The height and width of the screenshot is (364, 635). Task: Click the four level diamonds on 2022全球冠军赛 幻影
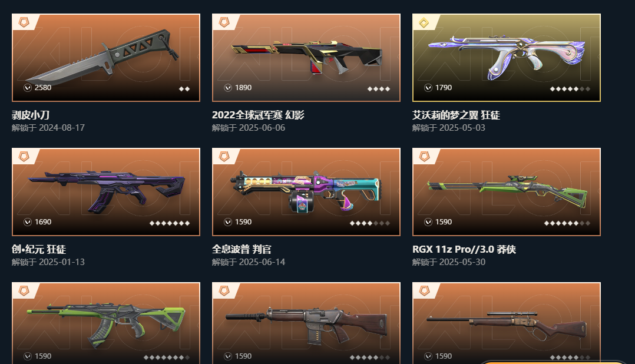[379, 89]
